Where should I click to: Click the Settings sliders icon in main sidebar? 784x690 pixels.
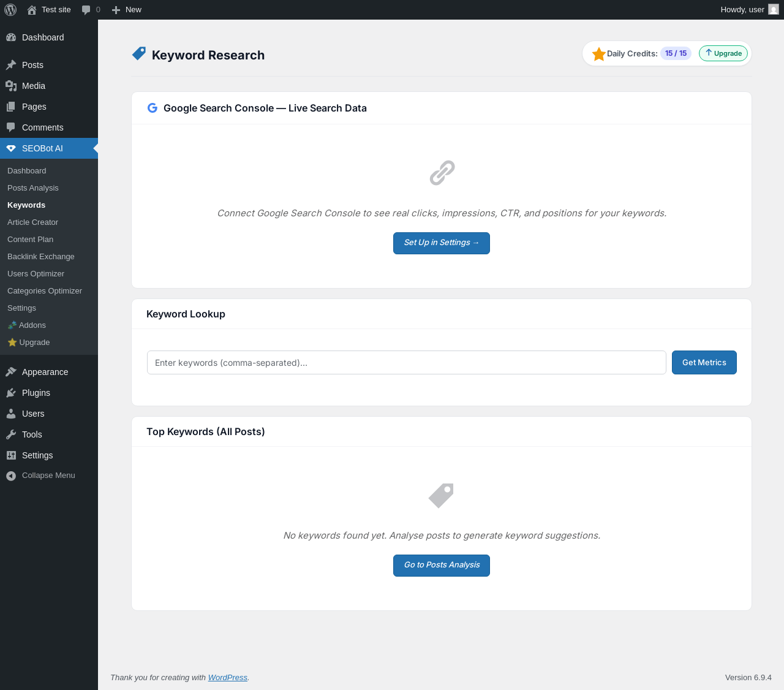click(11, 455)
